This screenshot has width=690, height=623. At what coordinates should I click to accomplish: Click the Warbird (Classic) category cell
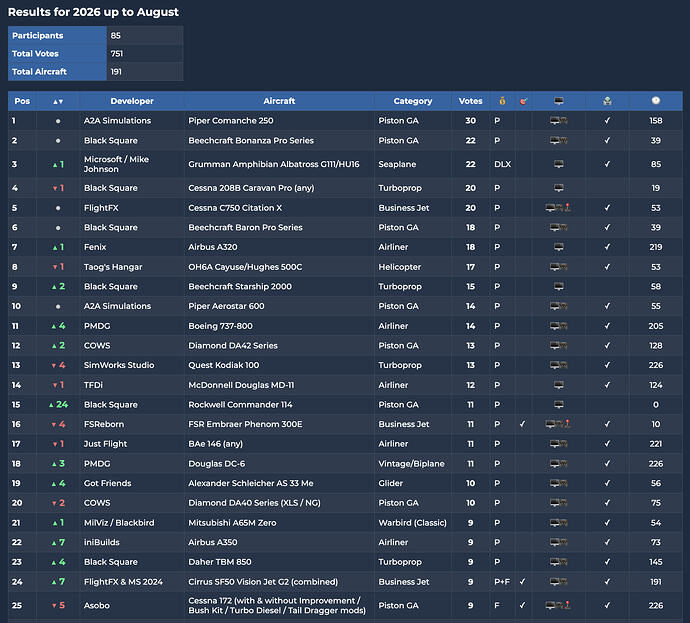(x=412, y=523)
